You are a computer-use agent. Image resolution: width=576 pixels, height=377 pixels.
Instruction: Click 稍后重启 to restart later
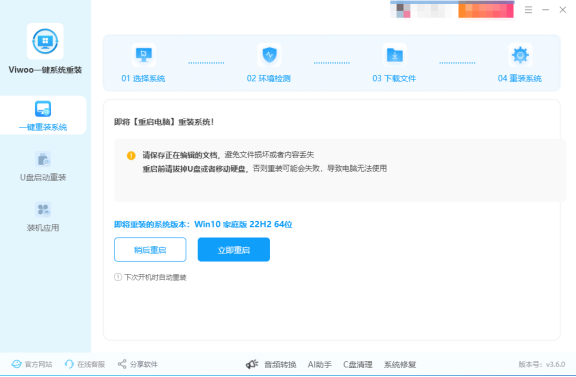[150, 250]
